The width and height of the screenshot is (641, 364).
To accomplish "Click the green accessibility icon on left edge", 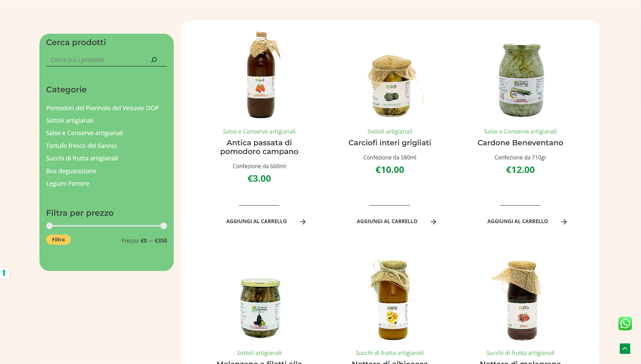I will [x=4, y=273].
